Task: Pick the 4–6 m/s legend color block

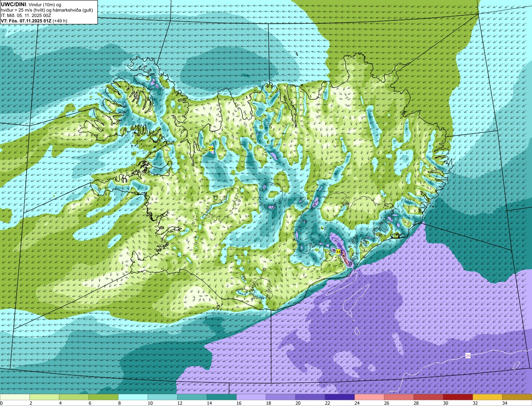Action: tap(74, 397)
